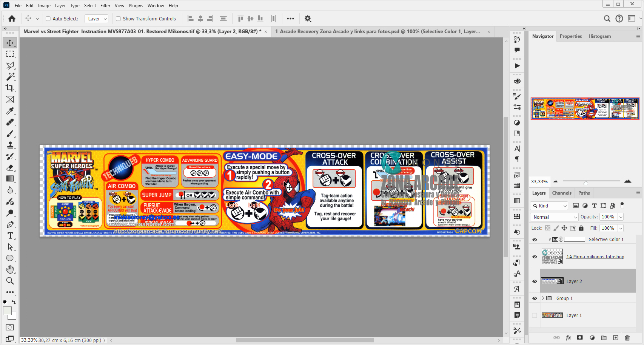Click the Add layer mask icon
This screenshot has height=345, width=644.
pos(580,338)
